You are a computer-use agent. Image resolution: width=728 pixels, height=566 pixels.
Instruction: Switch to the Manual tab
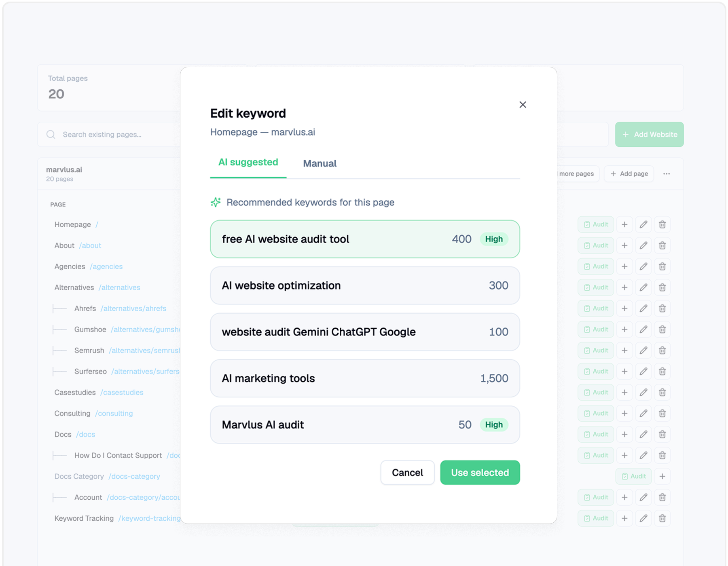coord(320,163)
